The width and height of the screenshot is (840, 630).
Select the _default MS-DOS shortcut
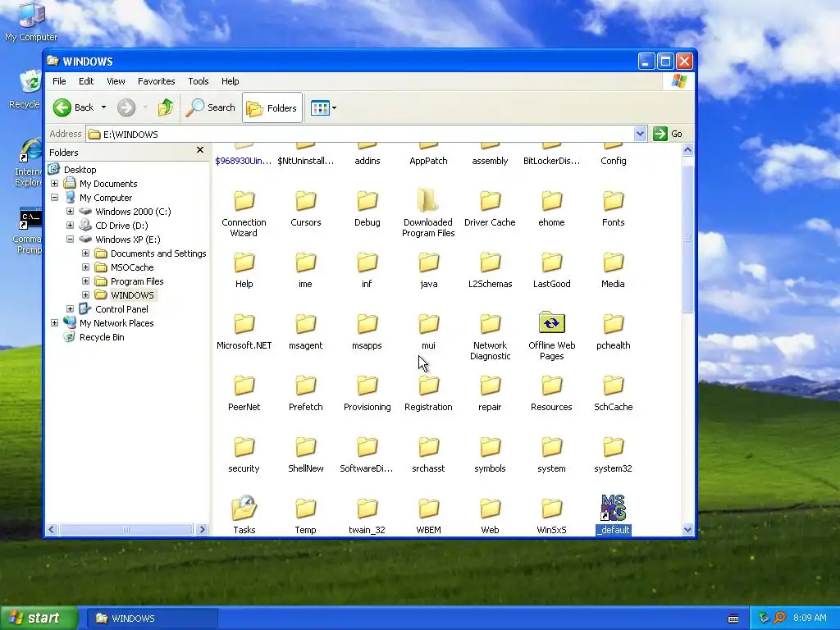[614, 514]
